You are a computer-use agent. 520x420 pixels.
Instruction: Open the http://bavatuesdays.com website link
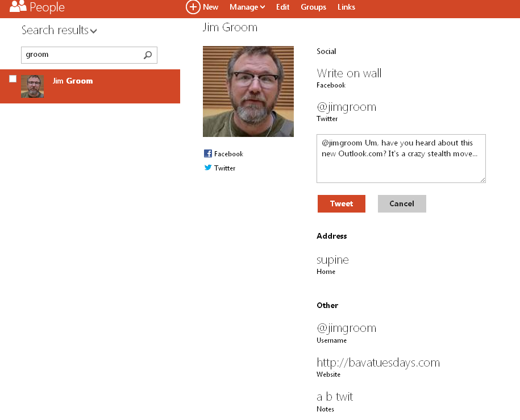pos(378,363)
